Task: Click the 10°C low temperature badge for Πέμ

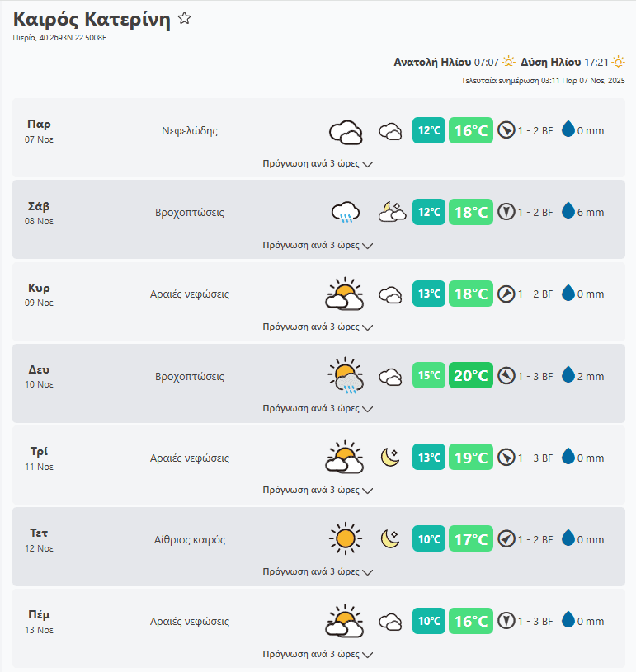Action: click(x=429, y=621)
